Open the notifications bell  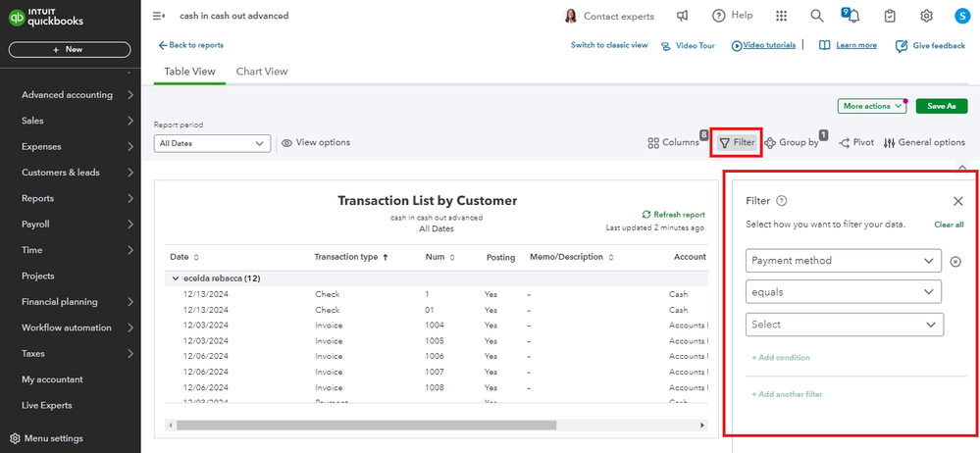pyautogui.click(x=852, y=16)
